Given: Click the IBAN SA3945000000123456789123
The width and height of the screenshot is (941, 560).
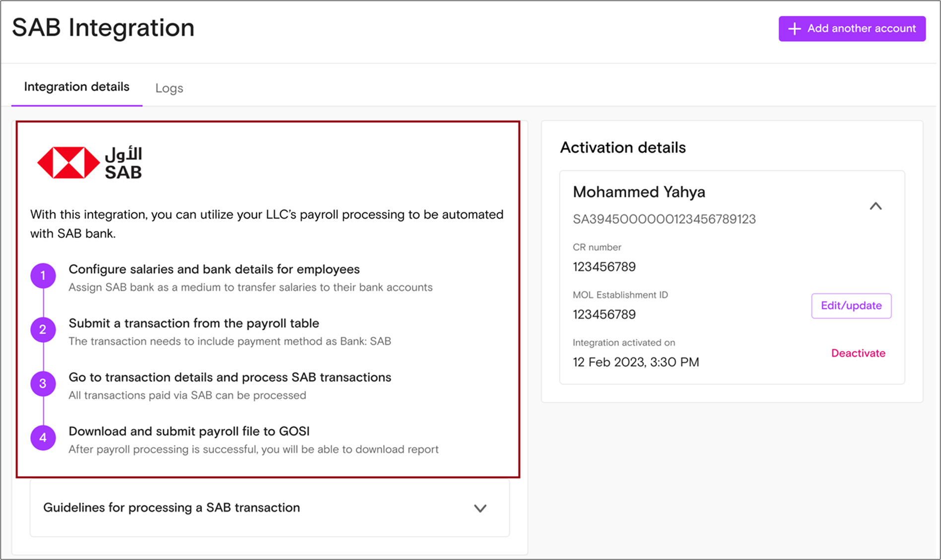Looking at the screenshot, I should (x=664, y=219).
